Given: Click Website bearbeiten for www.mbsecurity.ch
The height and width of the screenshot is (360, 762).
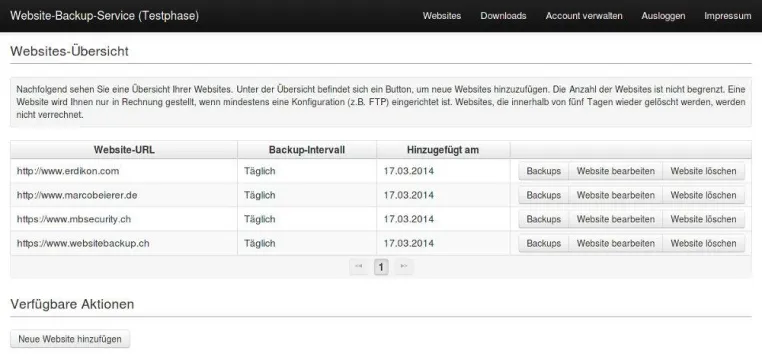Looking at the screenshot, I should click(616, 219).
